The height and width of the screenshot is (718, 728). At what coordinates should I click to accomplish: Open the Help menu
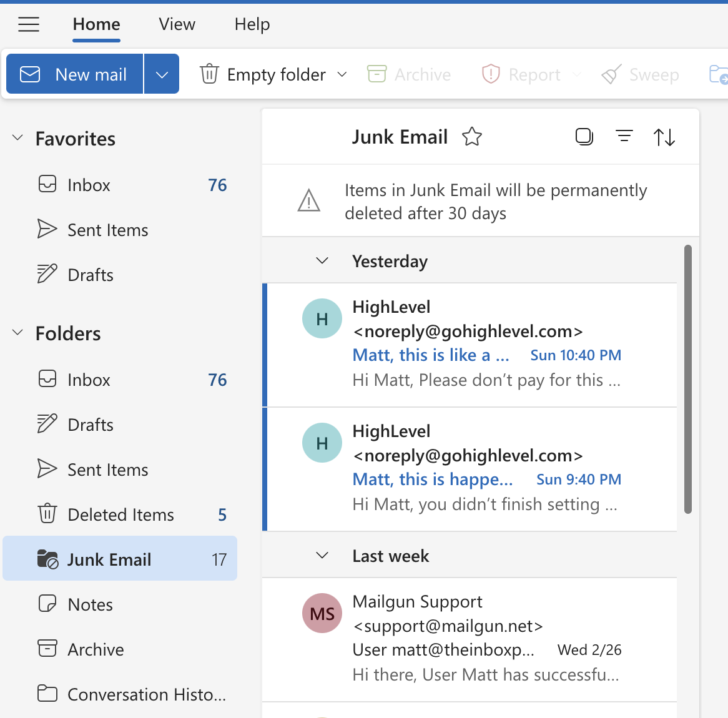[252, 24]
